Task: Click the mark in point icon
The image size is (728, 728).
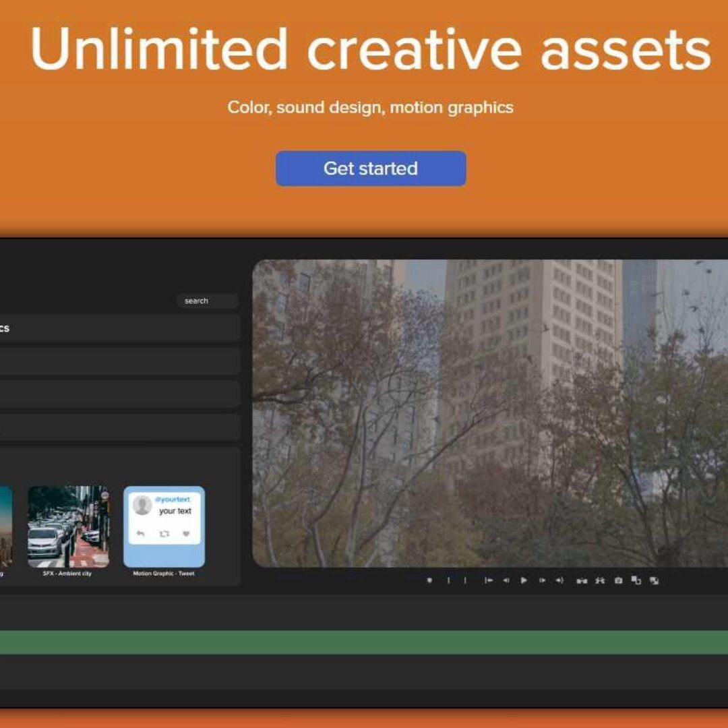Action: coord(448,580)
